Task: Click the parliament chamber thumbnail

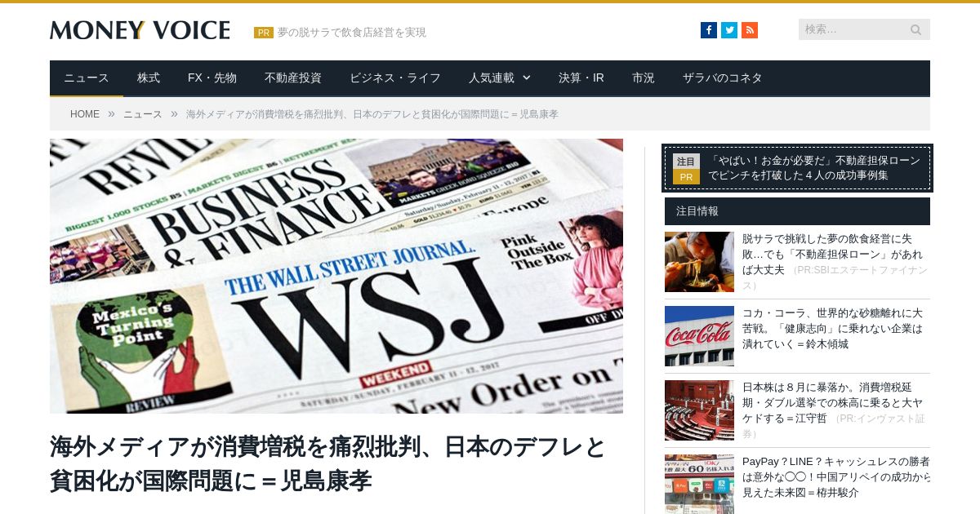Action: [699, 410]
